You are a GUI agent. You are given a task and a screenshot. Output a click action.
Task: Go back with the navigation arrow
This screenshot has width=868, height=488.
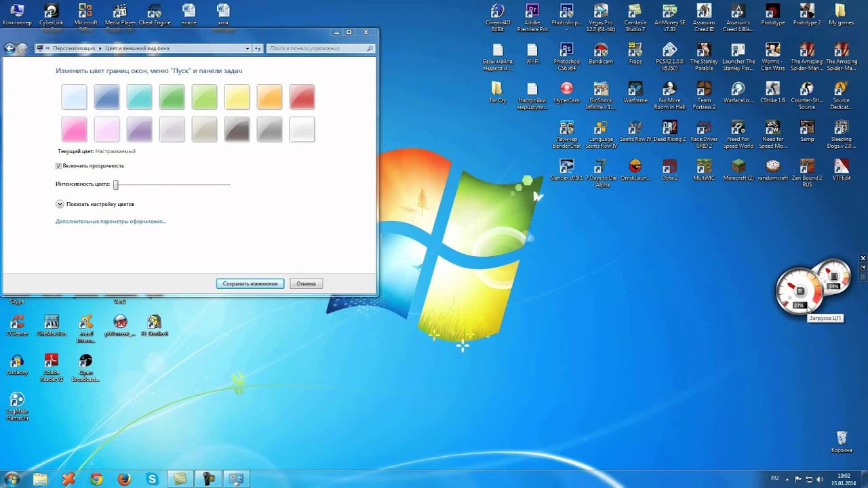[9, 48]
